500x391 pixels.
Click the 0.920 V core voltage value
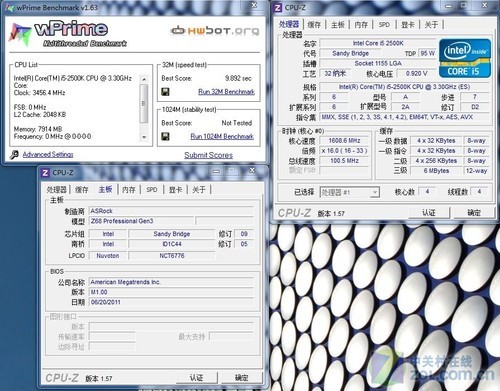point(416,73)
